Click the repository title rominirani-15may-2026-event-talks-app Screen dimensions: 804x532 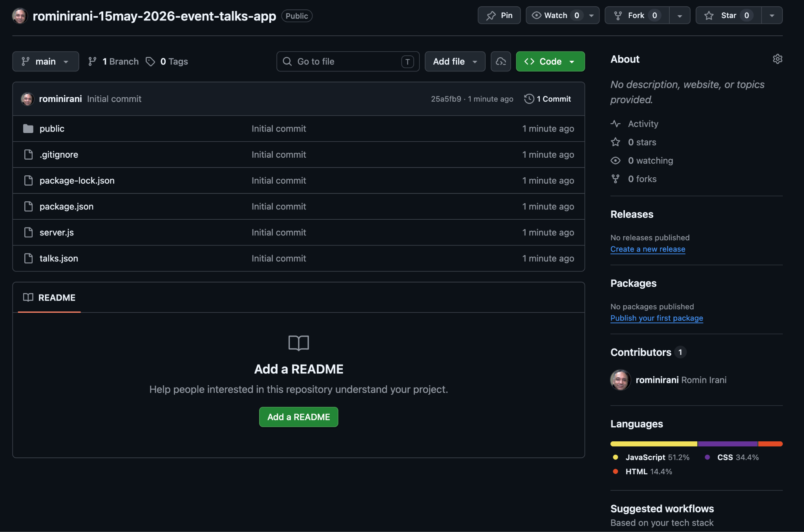point(154,16)
